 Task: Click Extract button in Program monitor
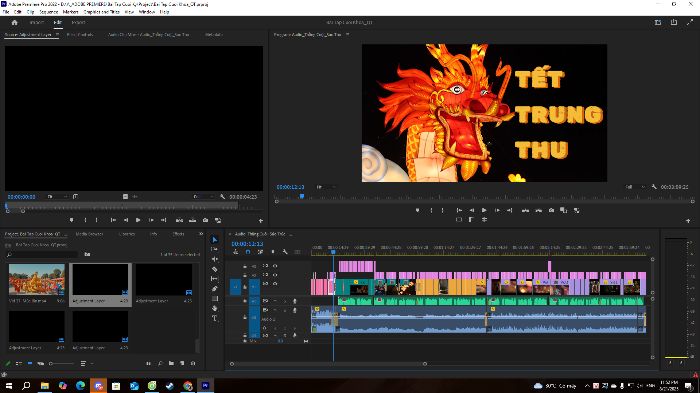pos(539,210)
